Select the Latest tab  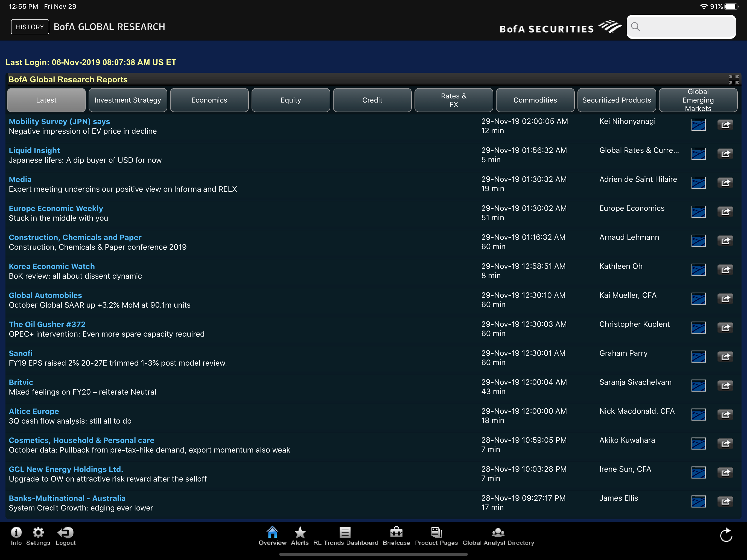tap(46, 100)
